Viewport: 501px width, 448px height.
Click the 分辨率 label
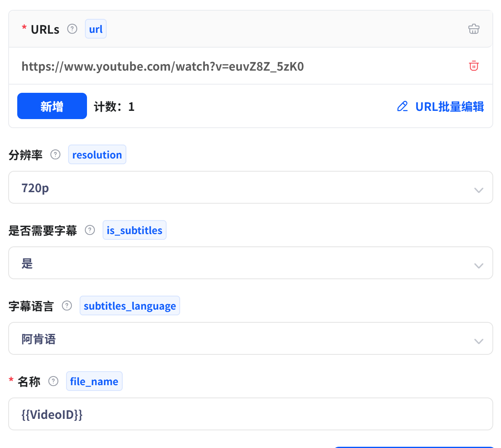coord(25,155)
